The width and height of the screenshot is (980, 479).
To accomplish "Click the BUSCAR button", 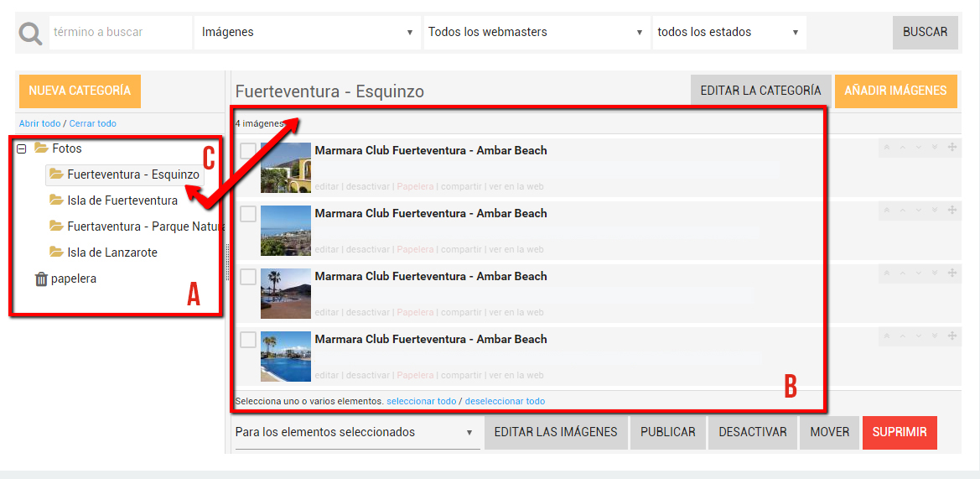I will coord(925,33).
